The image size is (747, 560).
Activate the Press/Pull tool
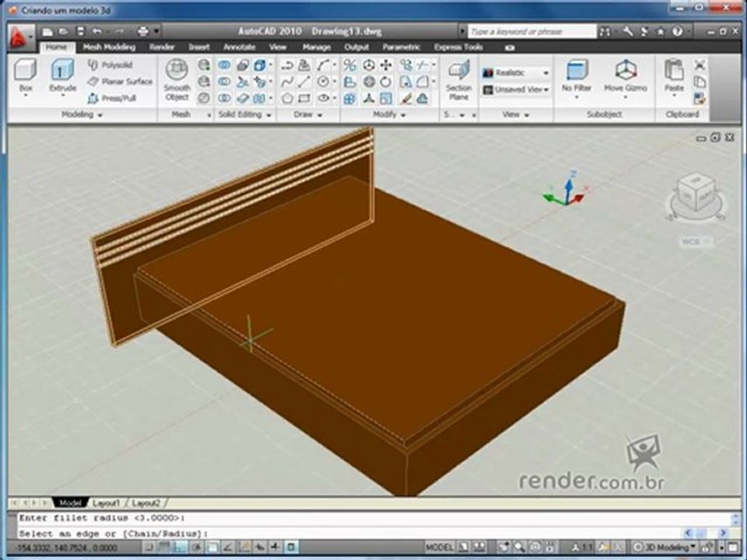coord(112,98)
